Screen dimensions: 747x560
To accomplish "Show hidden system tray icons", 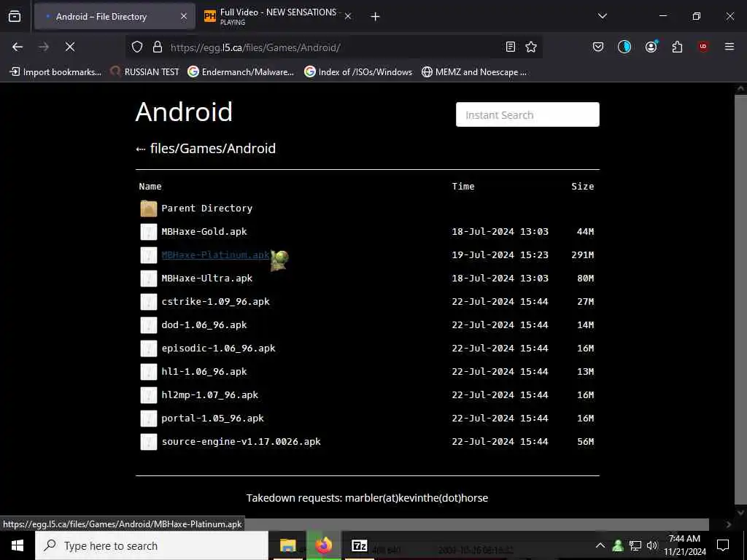I will [600, 545].
